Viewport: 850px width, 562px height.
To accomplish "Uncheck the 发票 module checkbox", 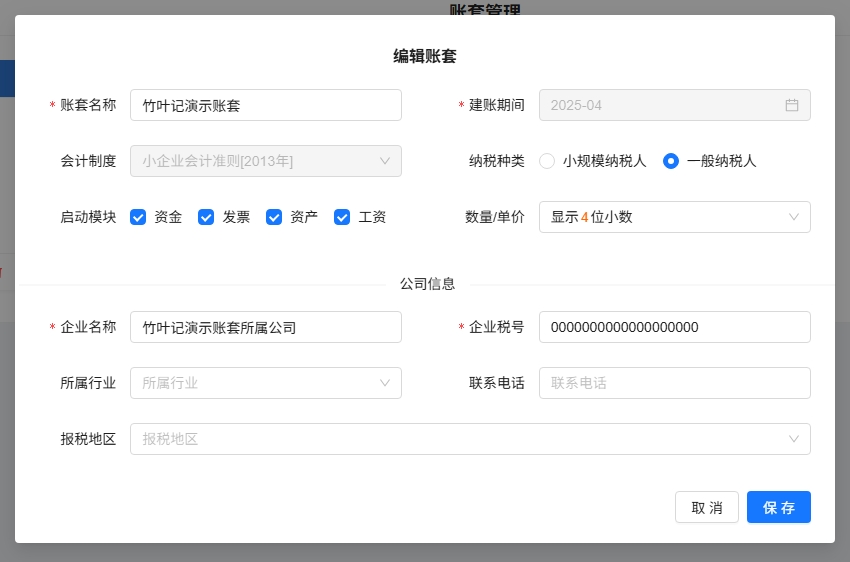I will 207,217.
